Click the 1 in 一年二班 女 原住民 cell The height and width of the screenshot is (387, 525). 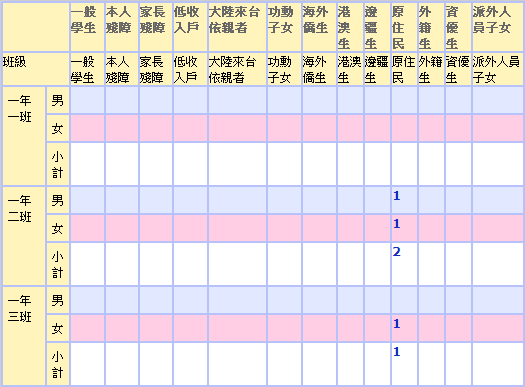click(x=397, y=224)
